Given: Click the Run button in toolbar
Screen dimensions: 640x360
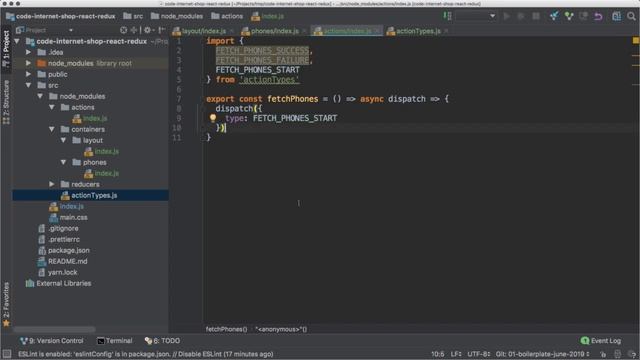Looking at the screenshot, I should (507, 16).
